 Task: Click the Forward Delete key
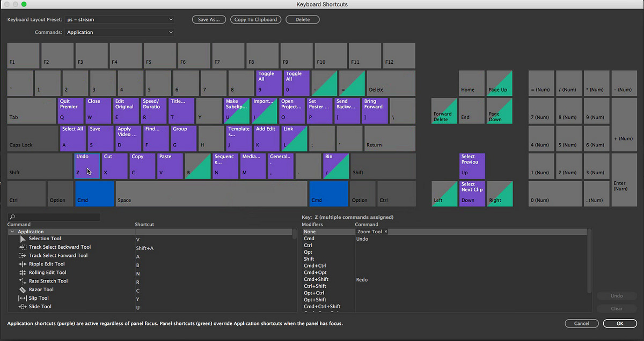(444, 110)
